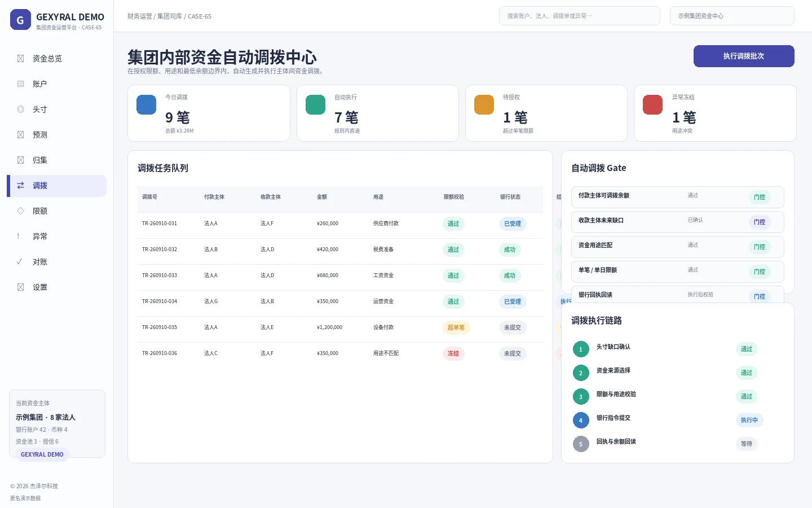Viewport: 812px width, 508px height.
Task: Click the green 自动执行 card icon
Action: coord(316,104)
